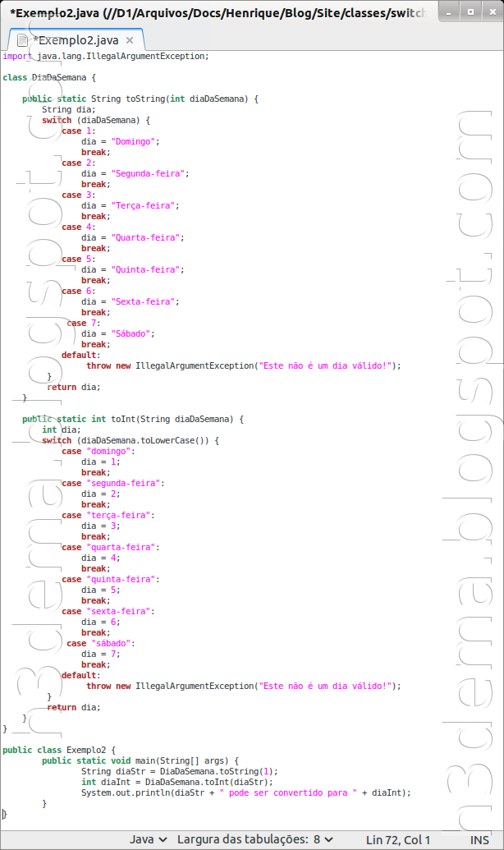
Task: Click the 'case "segunda-feira":' line
Action: coord(113,483)
